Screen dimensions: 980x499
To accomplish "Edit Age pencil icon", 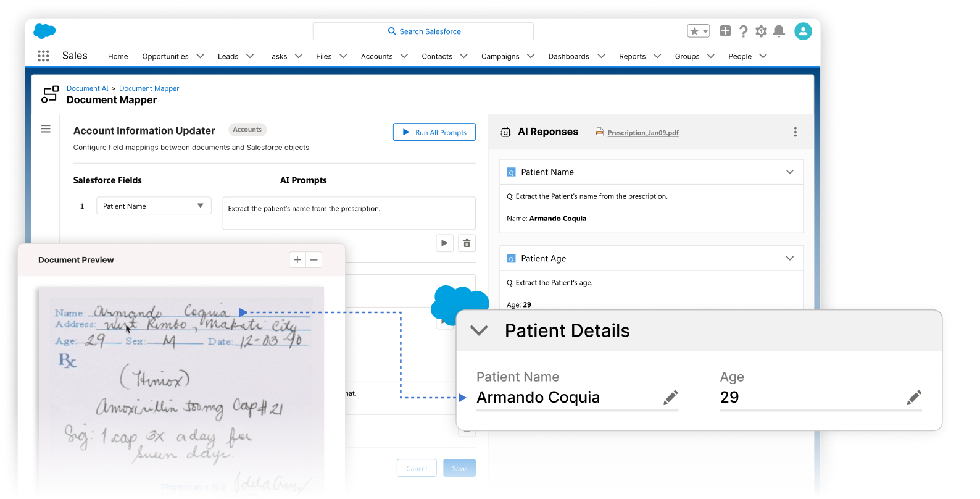I will click(914, 398).
